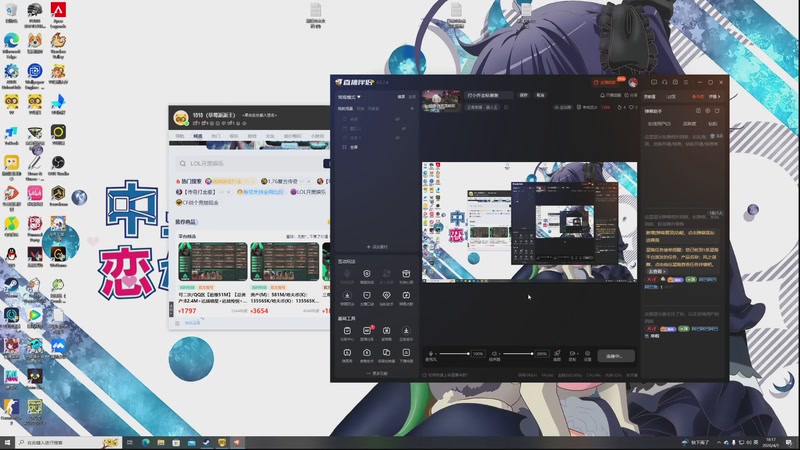Click 添加素材 to add a source

coord(377,247)
